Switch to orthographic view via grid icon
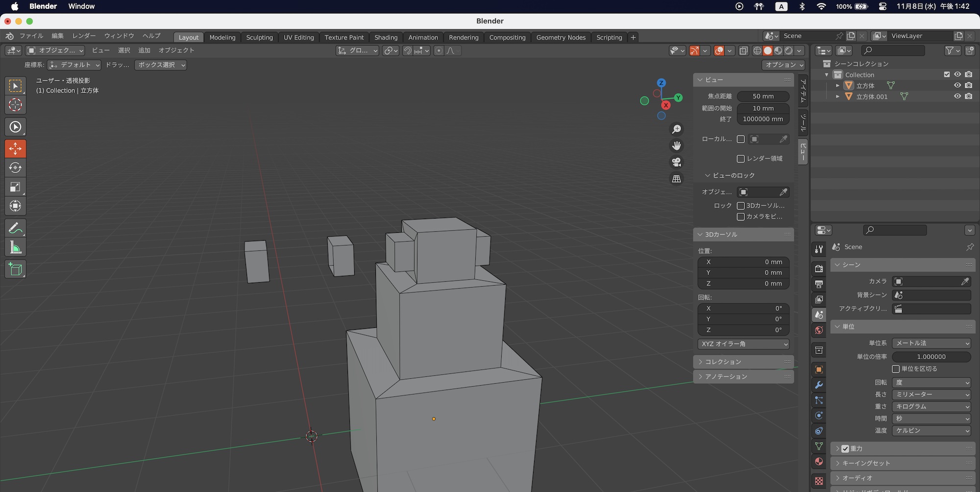Viewport: 980px width, 492px height. (676, 179)
